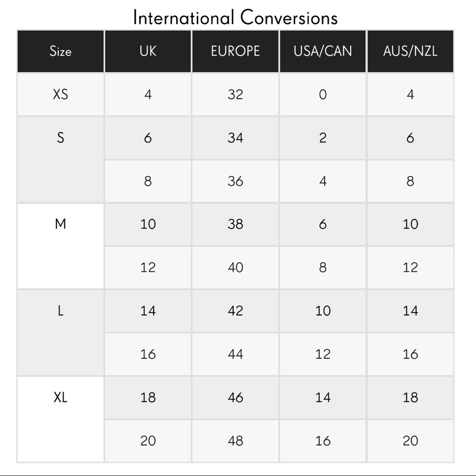Click Europe size 32 cell
The width and height of the screenshot is (476, 476).
pos(235,94)
